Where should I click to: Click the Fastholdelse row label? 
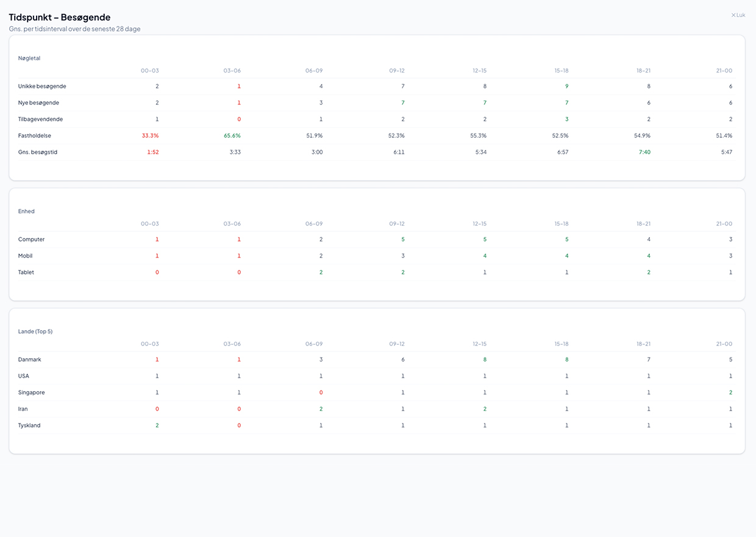[35, 135]
